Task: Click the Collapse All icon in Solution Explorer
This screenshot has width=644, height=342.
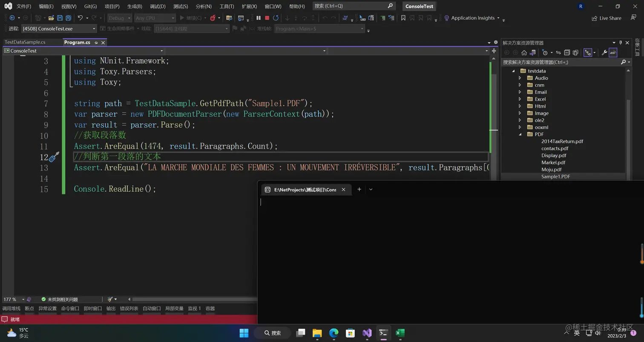Action: point(567,53)
